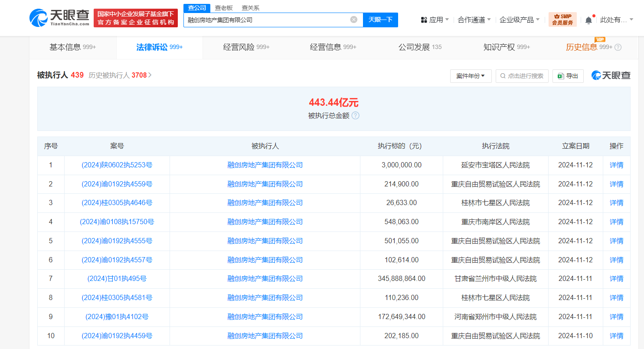Click the amount 172,649,344.00
The width and height of the screenshot is (644, 349).
(x=402, y=317)
